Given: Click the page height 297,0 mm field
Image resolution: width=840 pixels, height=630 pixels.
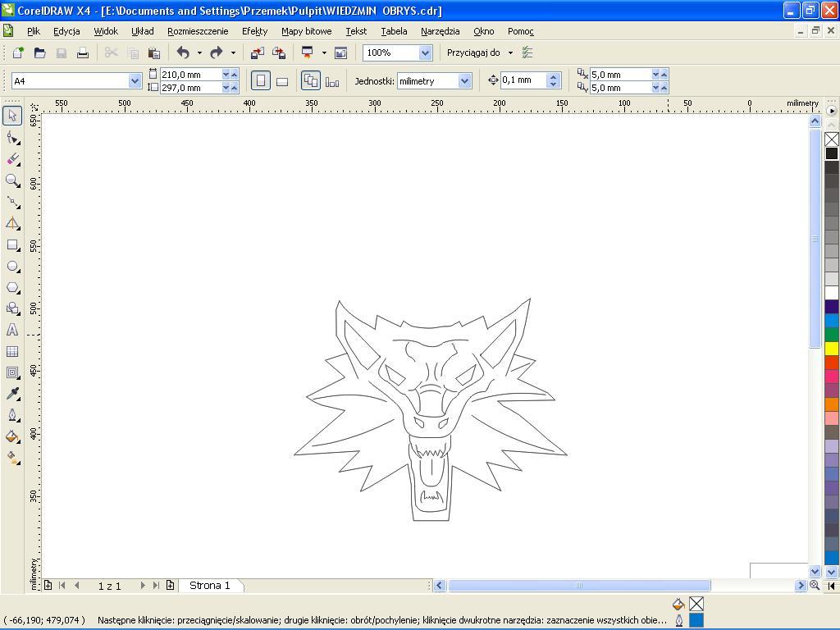Looking at the screenshot, I should (x=190, y=88).
